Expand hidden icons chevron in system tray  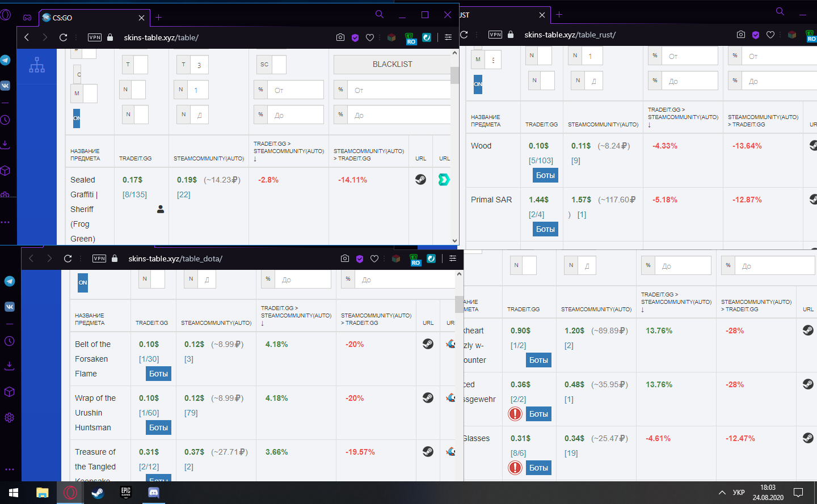[722, 493]
